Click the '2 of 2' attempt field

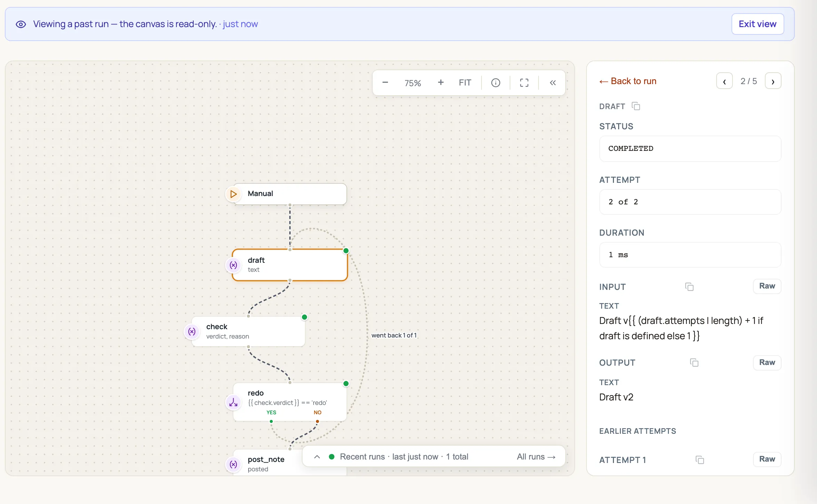pos(690,202)
